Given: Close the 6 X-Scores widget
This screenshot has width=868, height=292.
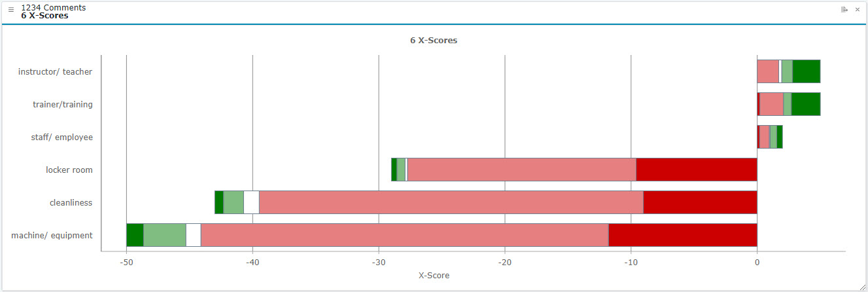Looking at the screenshot, I should click(x=858, y=9).
